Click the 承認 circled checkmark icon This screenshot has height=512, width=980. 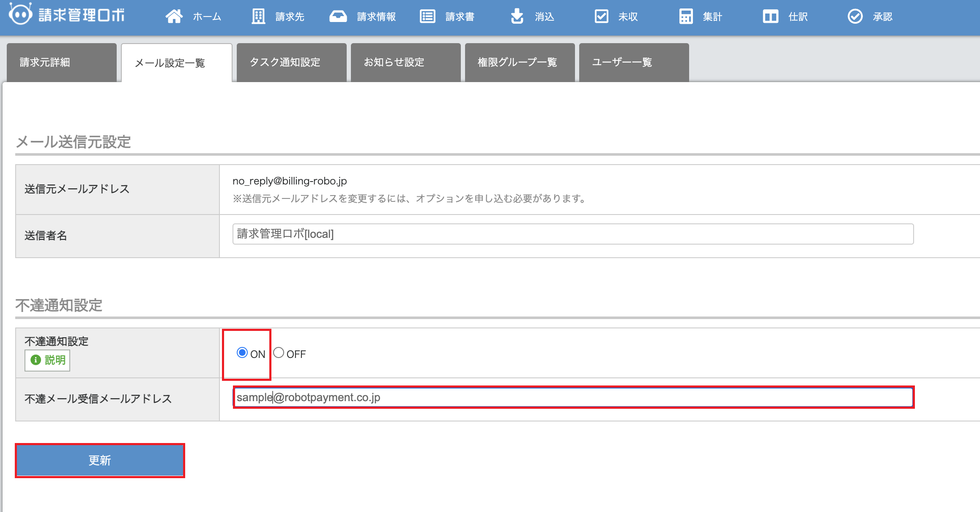point(855,17)
